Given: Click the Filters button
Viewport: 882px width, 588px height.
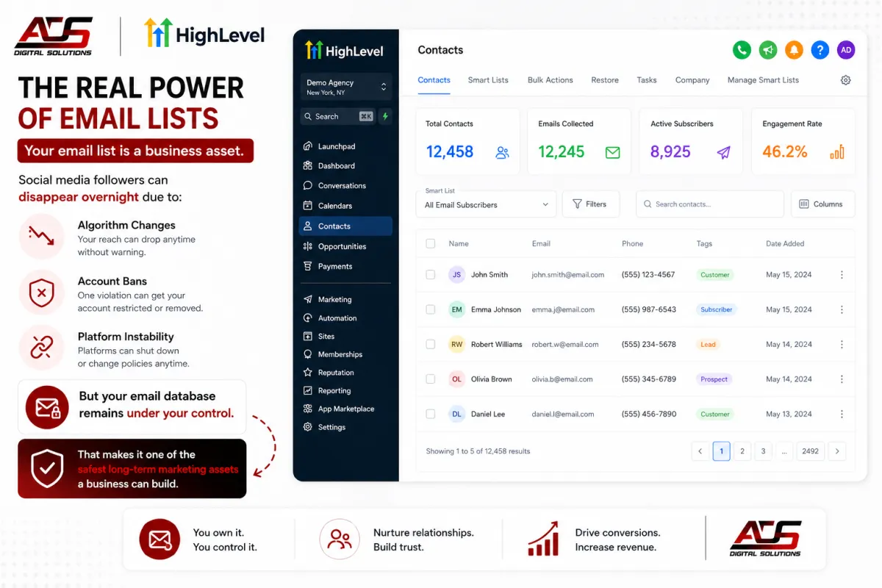Looking at the screenshot, I should pyautogui.click(x=591, y=204).
